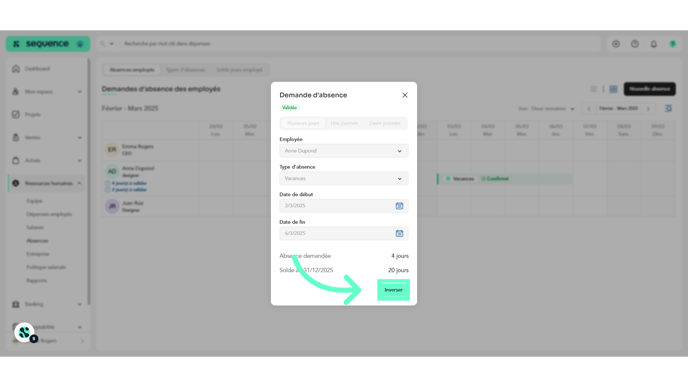
Task: Select the Plusieurs jours option
Action: coord(303,123)
